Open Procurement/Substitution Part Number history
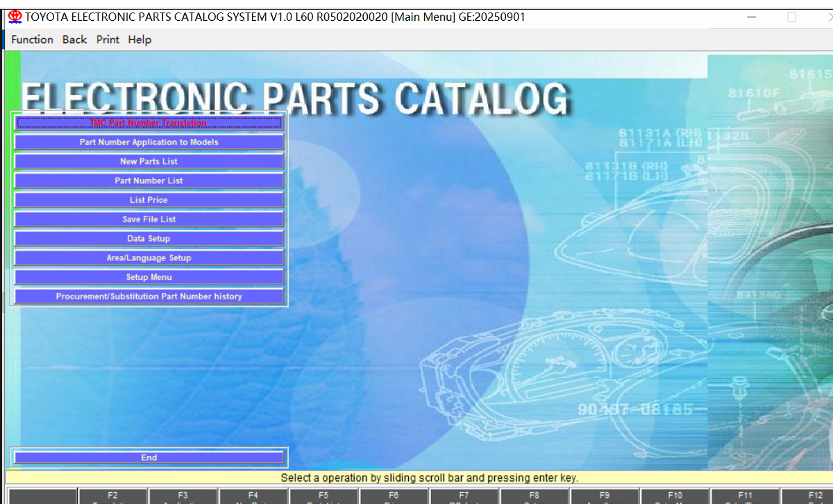Image resolution: width=833 pixels, height=504 pixels. pyautogui.click(x=149, y=296)
